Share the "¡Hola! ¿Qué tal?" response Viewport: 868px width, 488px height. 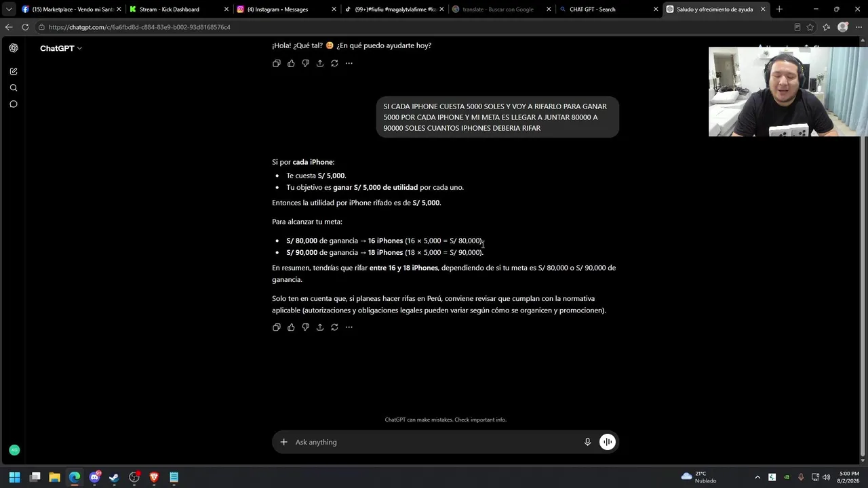click(320, 63)
